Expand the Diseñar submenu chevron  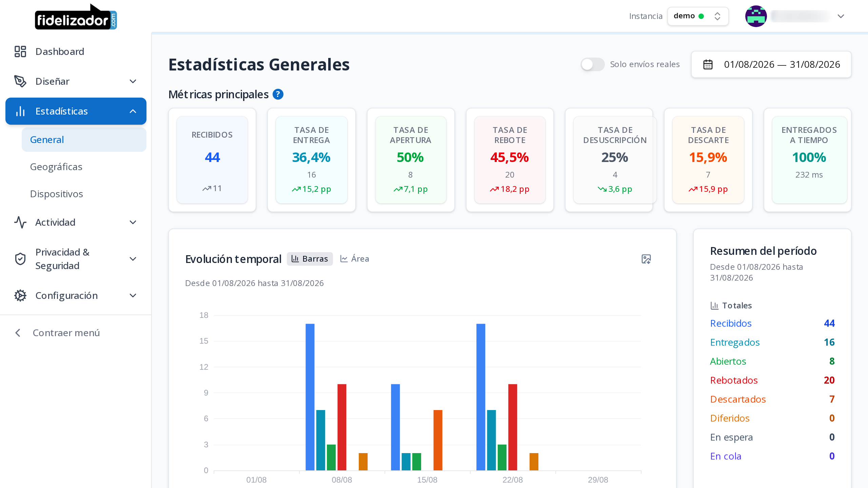pos(133,81)
